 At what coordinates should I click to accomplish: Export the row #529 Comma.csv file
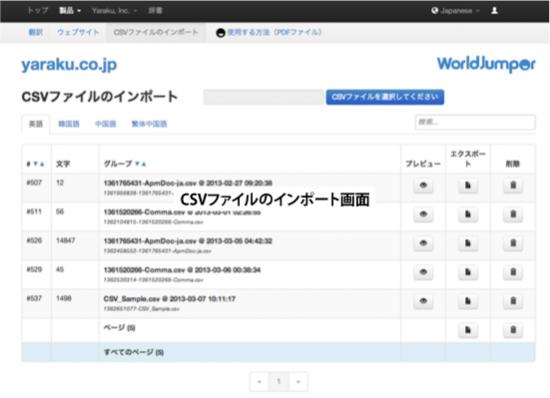tap(468, 272)
